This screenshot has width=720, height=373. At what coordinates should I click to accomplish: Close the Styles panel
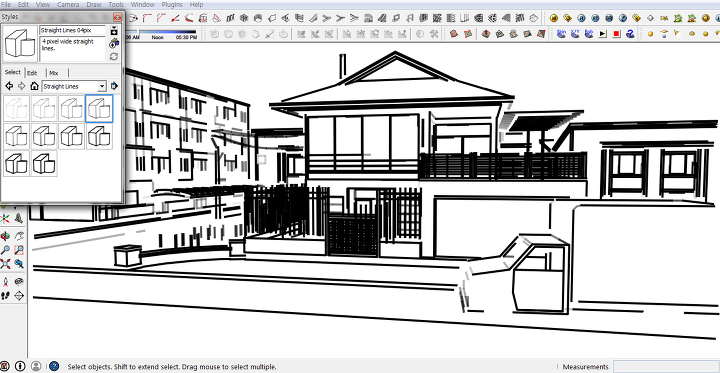(x=117, y=17)
